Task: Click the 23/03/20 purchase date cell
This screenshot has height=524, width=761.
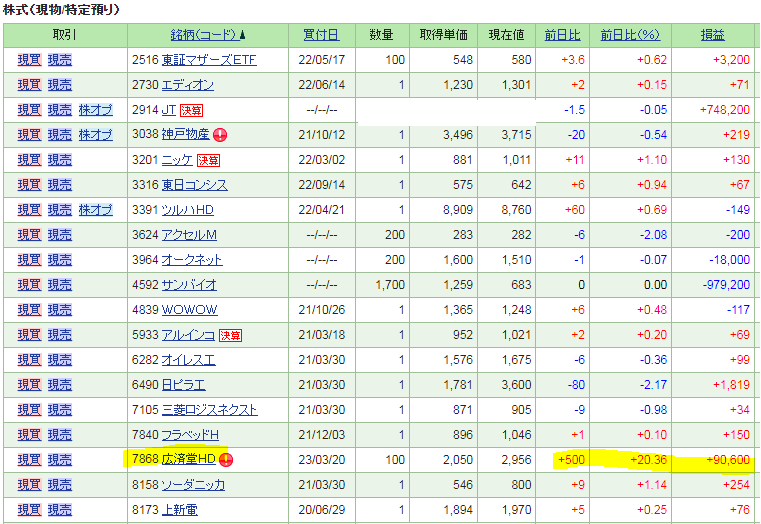Action: [321, 459]
